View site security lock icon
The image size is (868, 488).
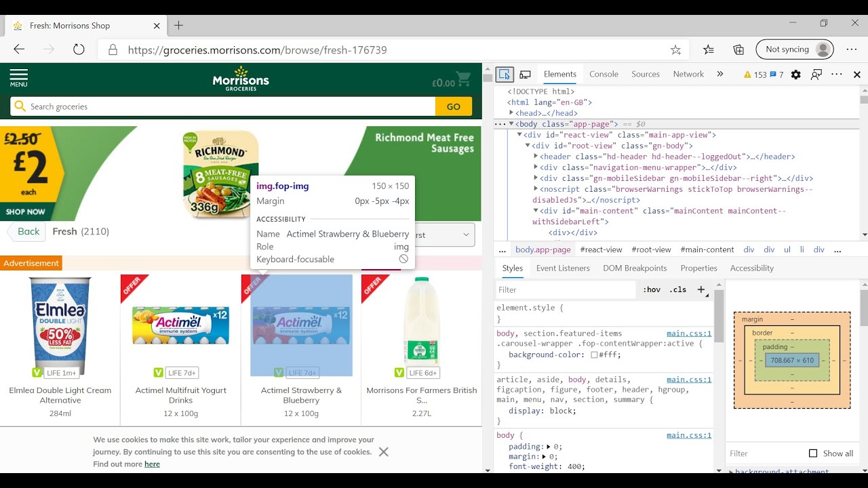[x=113, y=49]
